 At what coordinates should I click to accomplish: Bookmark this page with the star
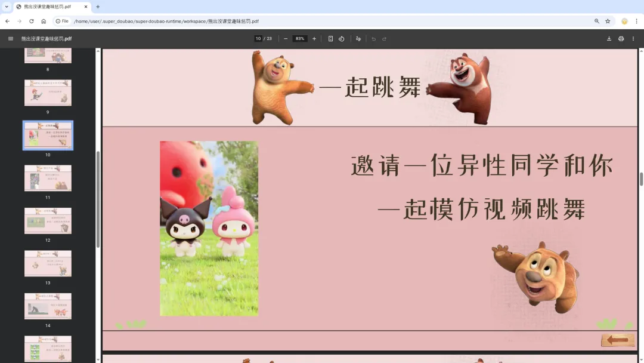pyautogui.click(x=608, y=21)
